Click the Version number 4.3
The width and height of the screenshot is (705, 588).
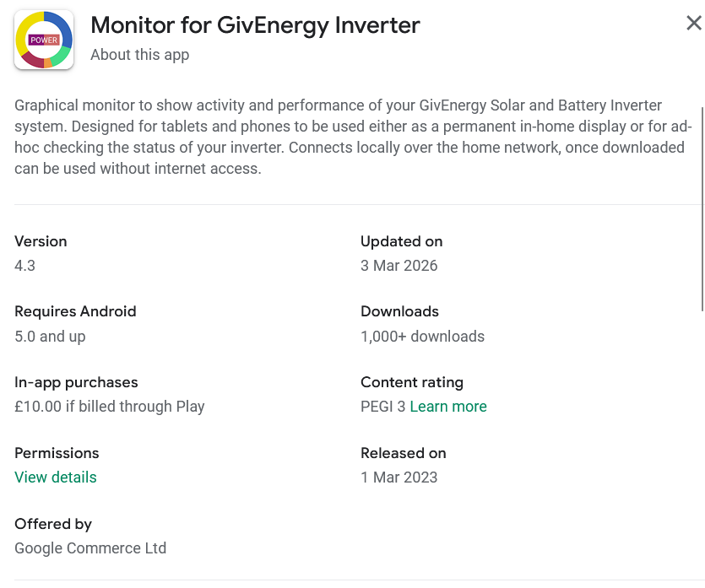(24, 266)
